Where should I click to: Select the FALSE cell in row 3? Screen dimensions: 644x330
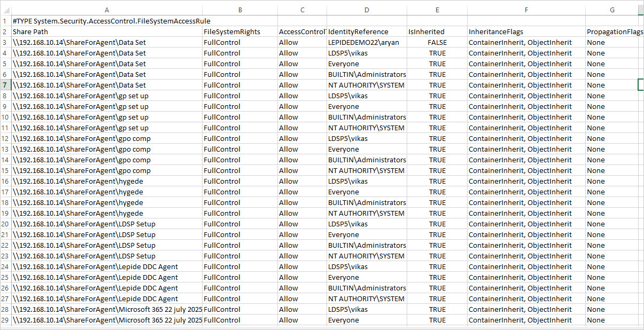(x=437, y=42)
